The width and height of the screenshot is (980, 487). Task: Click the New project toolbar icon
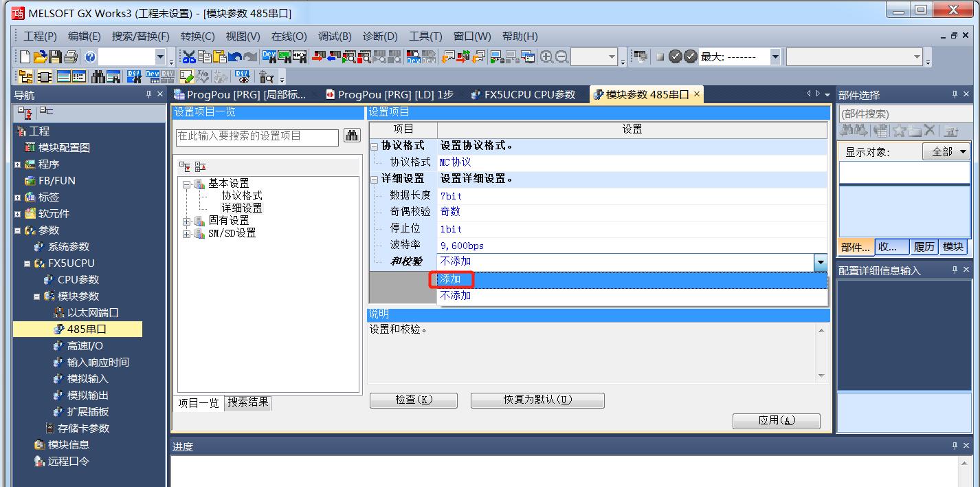click(x=25, y=57)
